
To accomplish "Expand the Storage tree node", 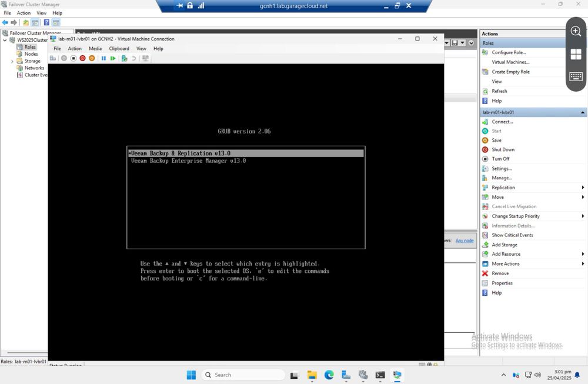I will point(12,61).
